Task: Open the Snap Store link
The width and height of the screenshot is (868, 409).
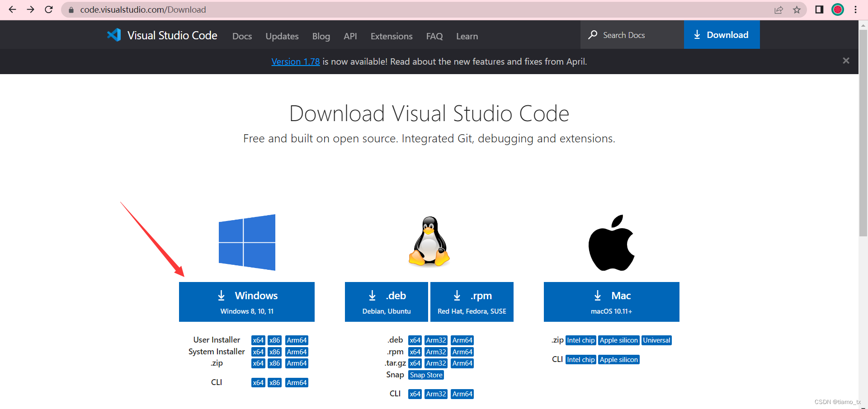Action: click(426, 375)
